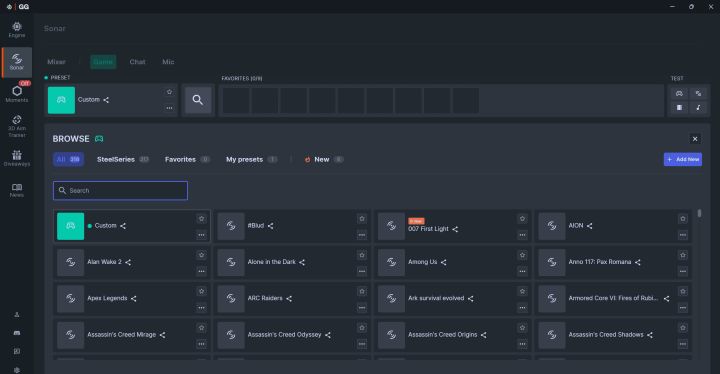Image resolution: width=720 pixels, height=374 pixels.
Task: Open the Engine section in sidebar
Action: pyautogui.click(x=17, y=30)
